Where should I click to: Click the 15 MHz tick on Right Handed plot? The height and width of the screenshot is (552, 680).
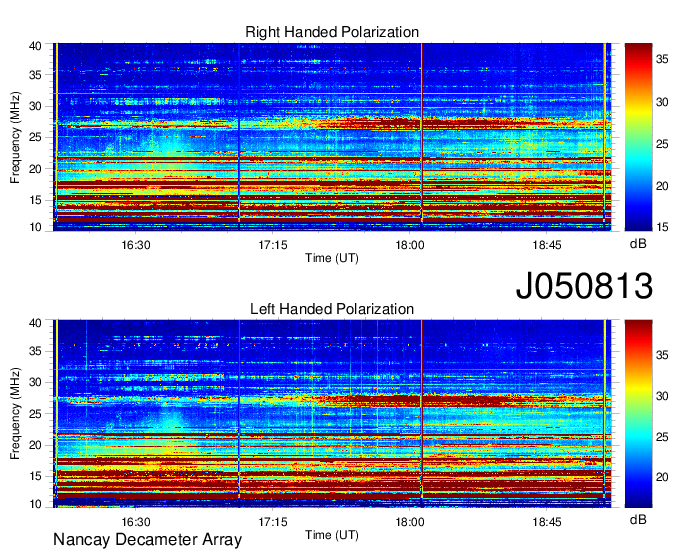35,200
